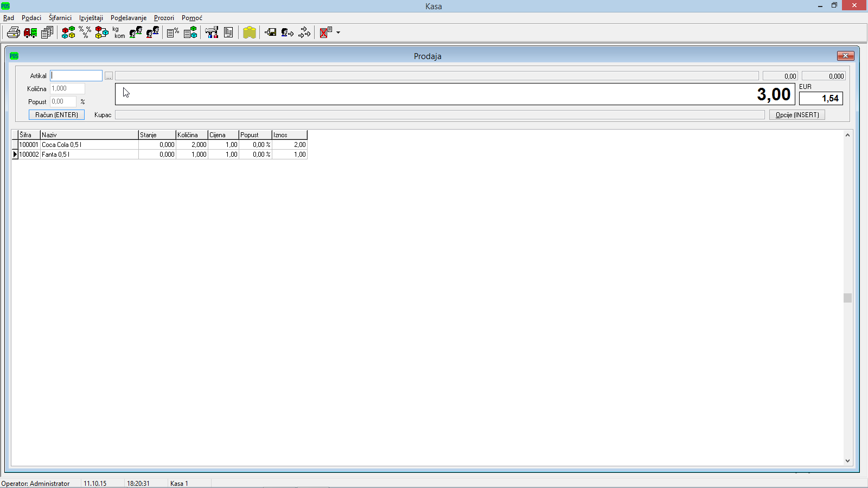Click the kg/kom units icon
Screen dimensions: 868x488
[119, 33]
